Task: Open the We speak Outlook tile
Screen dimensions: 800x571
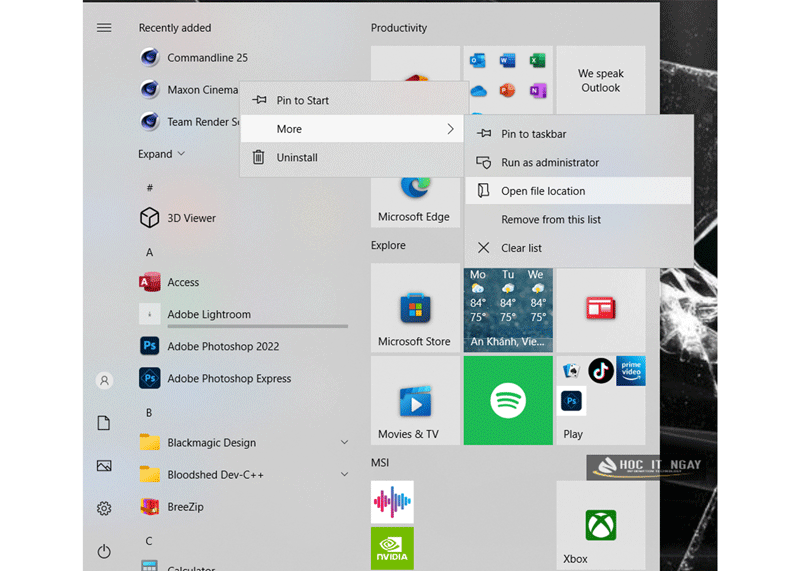Action: click(x=601, y=80)
